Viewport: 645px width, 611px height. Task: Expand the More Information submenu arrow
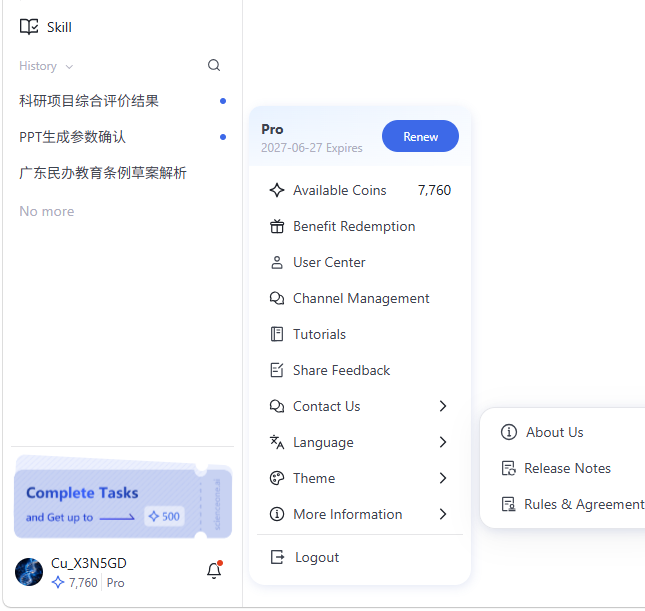(443, 514)
